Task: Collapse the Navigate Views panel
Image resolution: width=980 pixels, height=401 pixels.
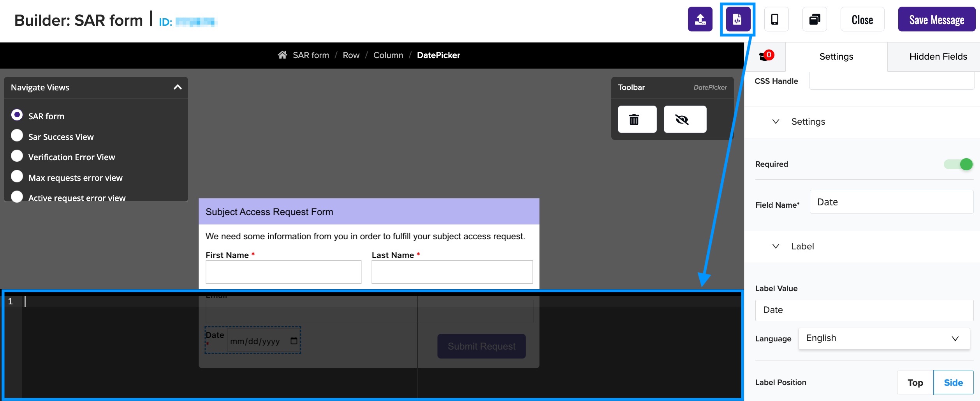Action: coord(178,87)
